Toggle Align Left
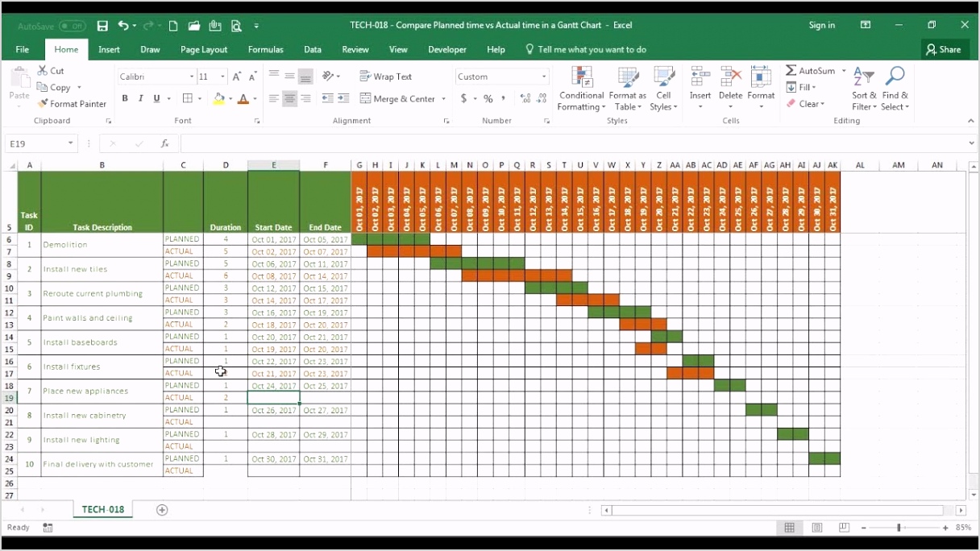980x551 pixels. point(274,98)
